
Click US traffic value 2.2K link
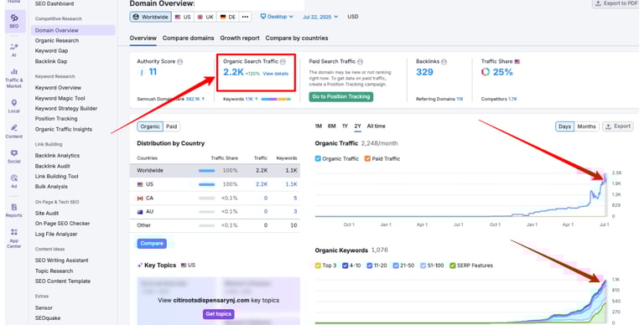click(x=262, y=184)
